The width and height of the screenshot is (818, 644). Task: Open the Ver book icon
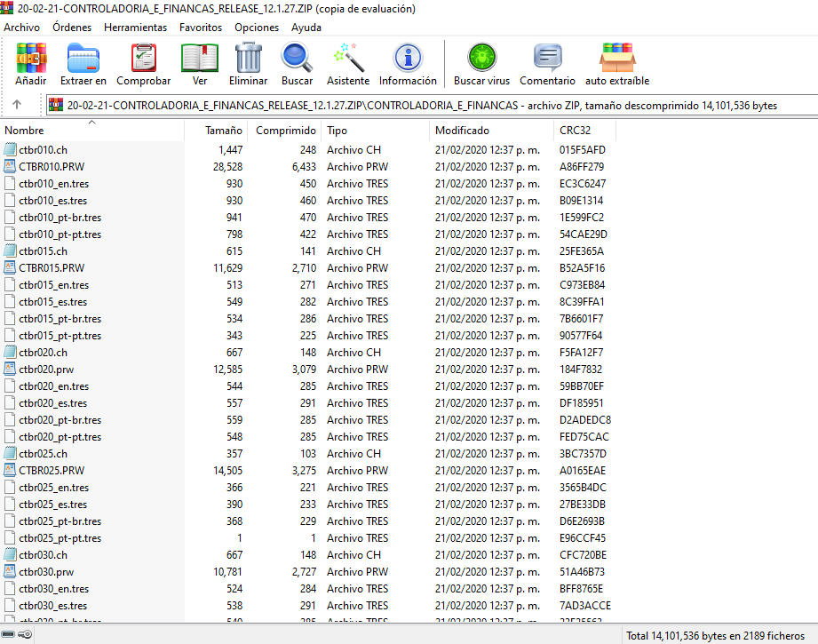tap(199, 58)
